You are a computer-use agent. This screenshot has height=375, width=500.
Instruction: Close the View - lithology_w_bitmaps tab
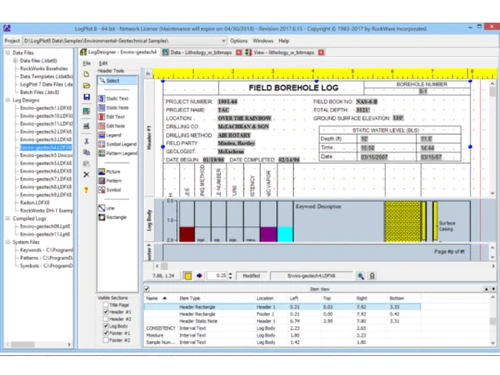[x=321, y=53]
